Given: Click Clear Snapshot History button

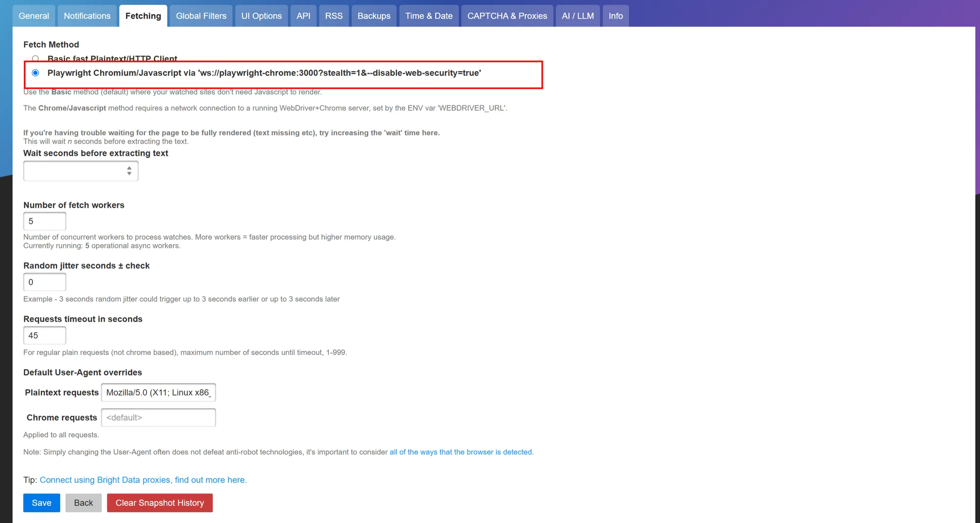Looking at the screenshot, I should pyautogui.click(x=160, y=503).
